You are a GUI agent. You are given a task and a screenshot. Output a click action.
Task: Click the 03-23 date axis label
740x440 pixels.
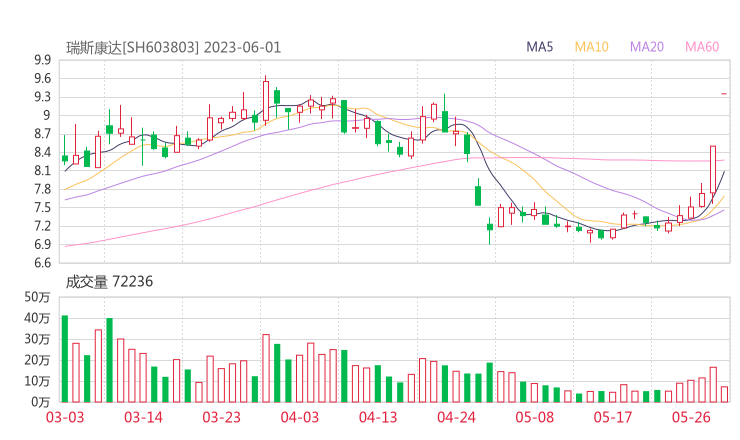(x=221, y=417)
